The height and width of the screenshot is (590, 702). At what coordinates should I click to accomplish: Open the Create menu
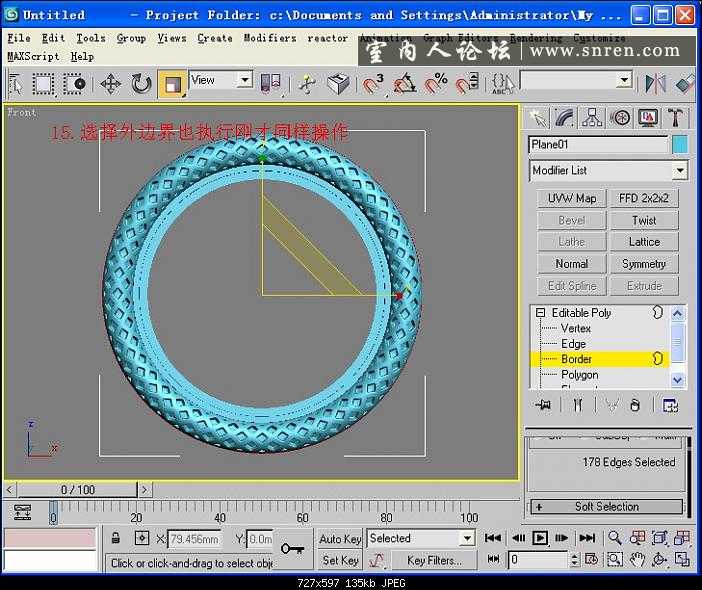[x=215, y=38]
